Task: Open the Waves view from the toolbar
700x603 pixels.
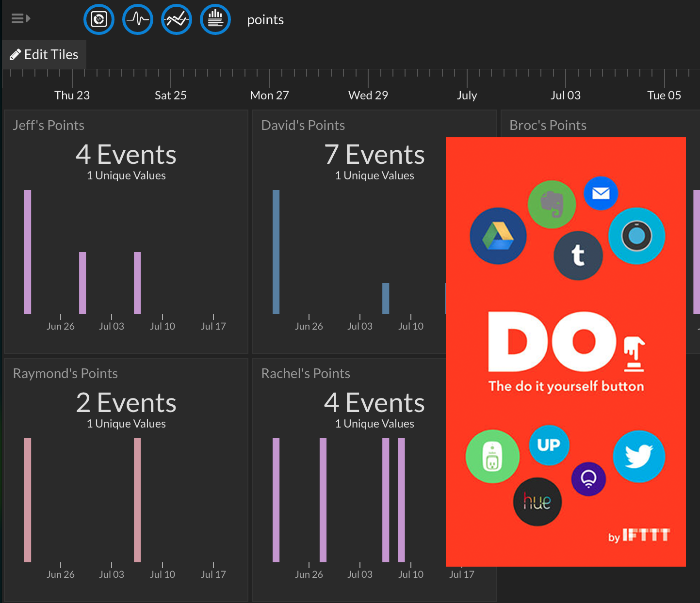Action: (x=137, y=19)
